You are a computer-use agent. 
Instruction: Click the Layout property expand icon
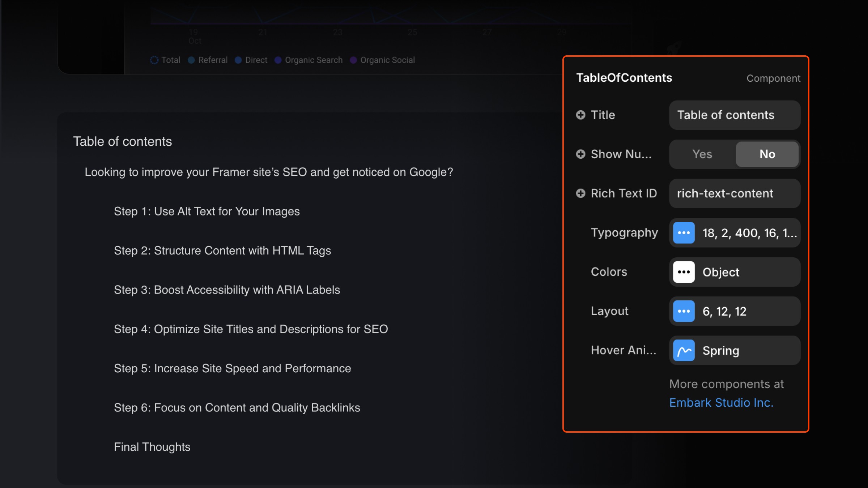[x=684, y=311]
